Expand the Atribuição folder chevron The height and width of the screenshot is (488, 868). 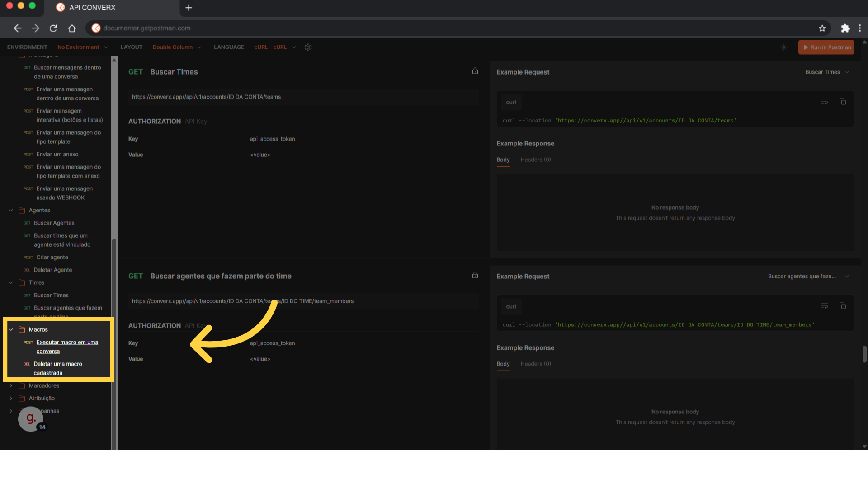point(11,398)
